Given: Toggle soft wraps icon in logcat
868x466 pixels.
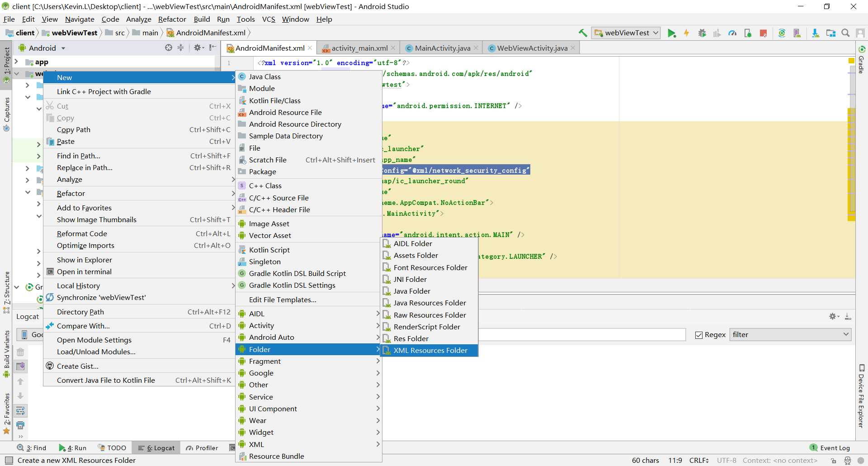Looking at the screenshot, I should 20,411.
